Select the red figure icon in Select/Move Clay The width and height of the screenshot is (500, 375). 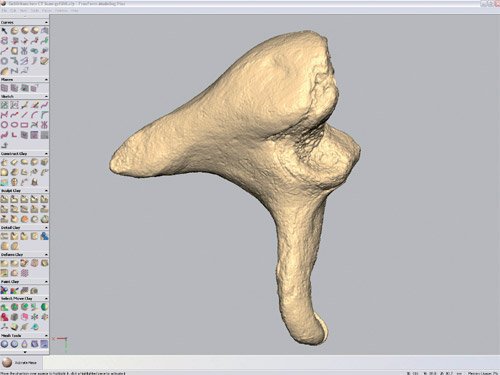coord(4,317)
